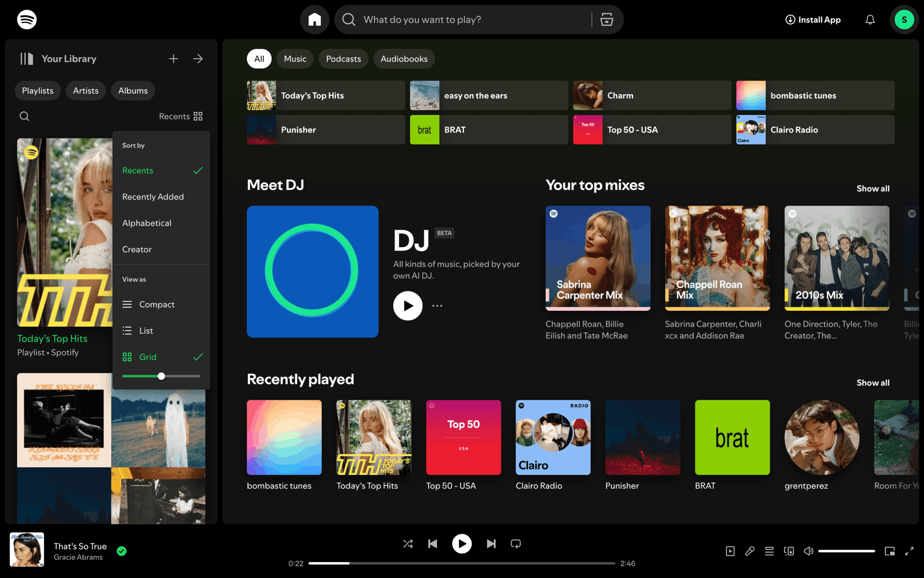Open bombastic tunes shortcut tile
The width and height of the screenshot is (924, 578).
pos(815,95)
